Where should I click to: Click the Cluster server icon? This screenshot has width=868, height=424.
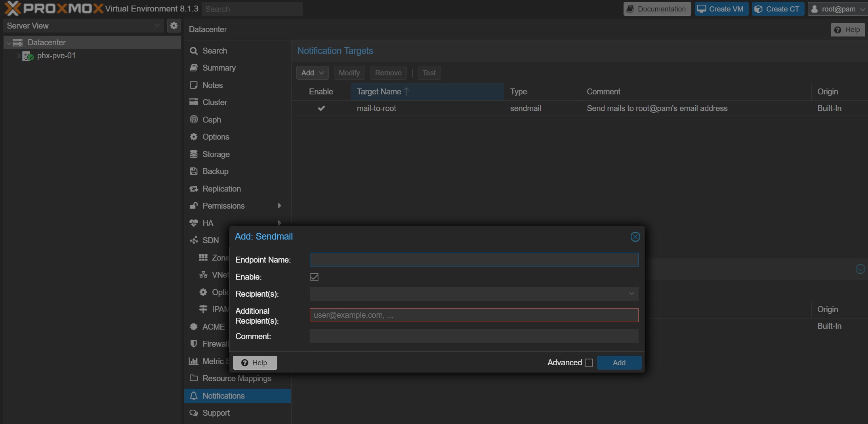(194, 102)
